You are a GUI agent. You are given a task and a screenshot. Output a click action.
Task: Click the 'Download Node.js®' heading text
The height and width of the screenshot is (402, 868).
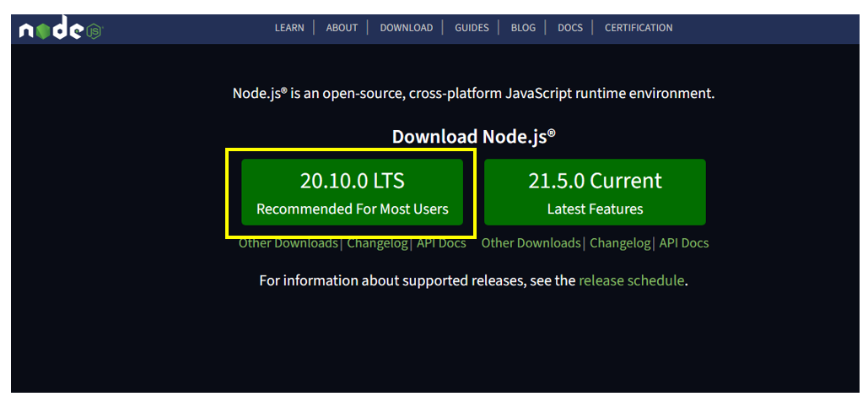[x=474, y=137]
